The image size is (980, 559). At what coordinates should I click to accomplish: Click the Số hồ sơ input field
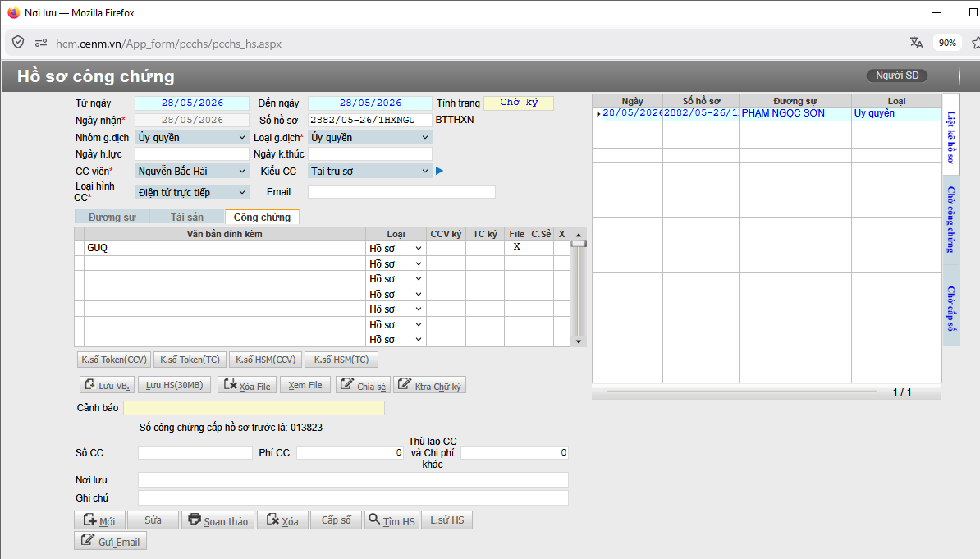370,120
